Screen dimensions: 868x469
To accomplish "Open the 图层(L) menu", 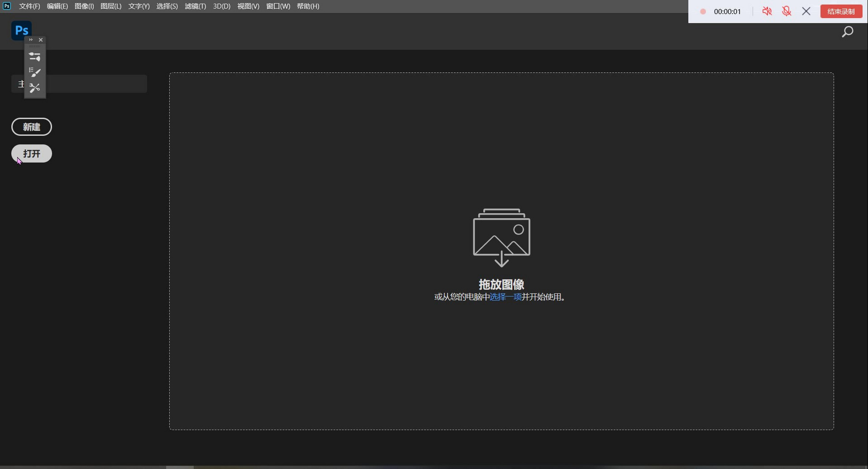I will [111, 6].
